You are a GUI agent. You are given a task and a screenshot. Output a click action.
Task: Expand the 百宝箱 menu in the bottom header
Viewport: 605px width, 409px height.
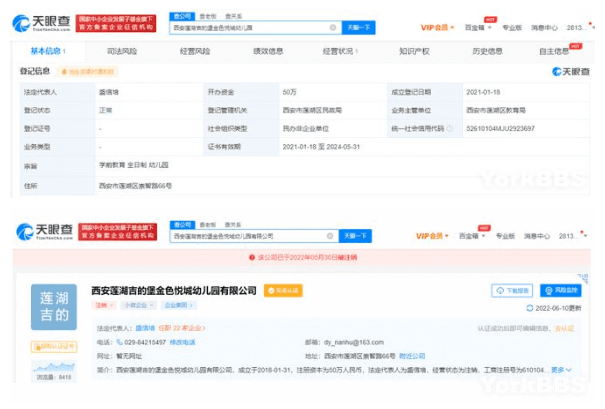[x=472, y=236]
